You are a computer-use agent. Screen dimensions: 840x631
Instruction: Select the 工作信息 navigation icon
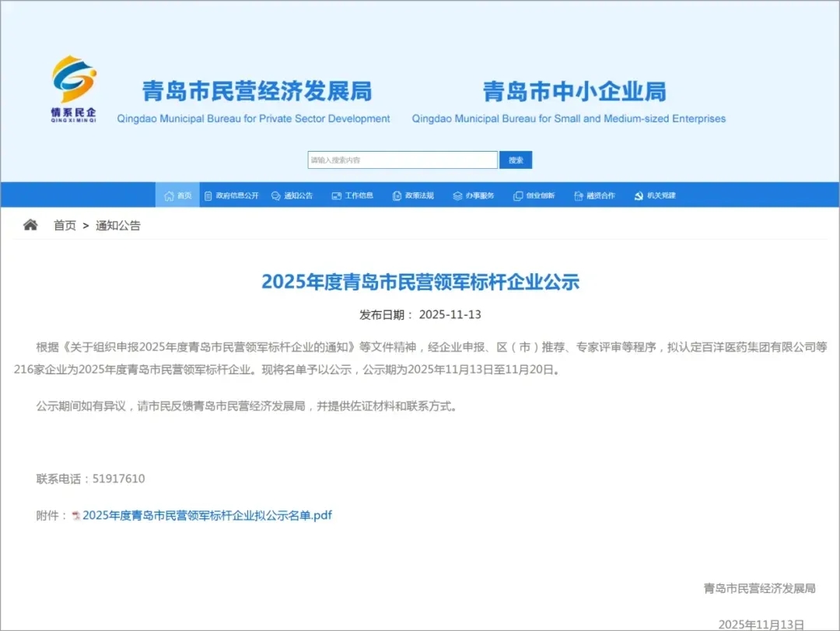[x=336, y=195]
